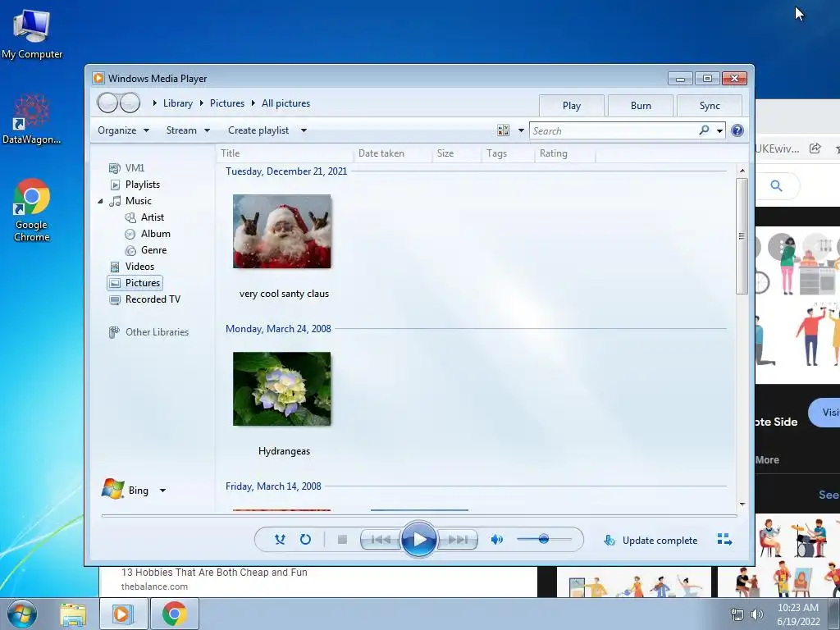This screenshot has height=630, width=840.
Task: Skip to previous item button
Action: [381, 540]
